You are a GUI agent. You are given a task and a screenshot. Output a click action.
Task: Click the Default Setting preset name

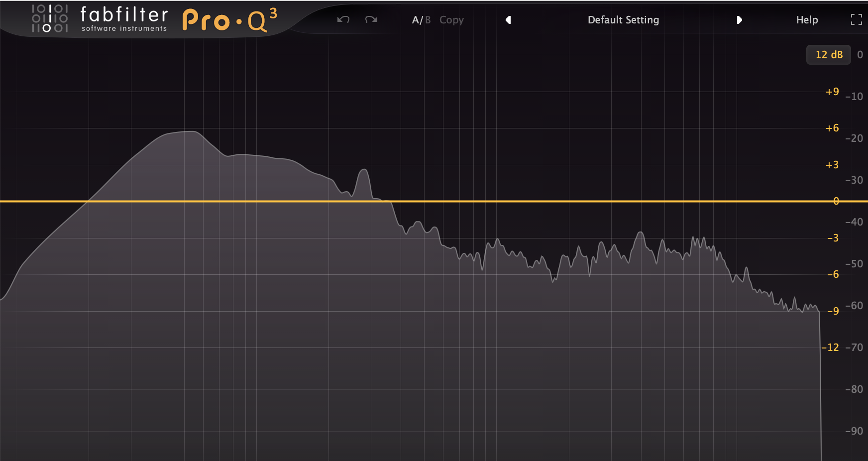pyautogui.click(x=623, y=20)
